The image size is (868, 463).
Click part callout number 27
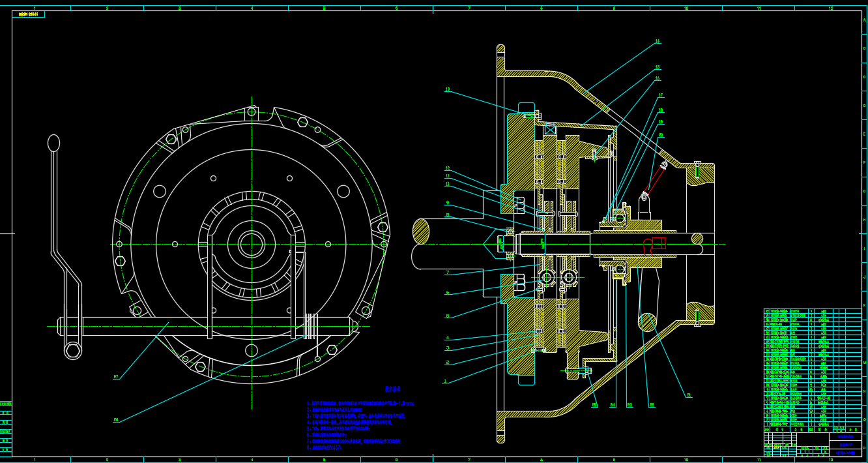[x=116, y=377]
